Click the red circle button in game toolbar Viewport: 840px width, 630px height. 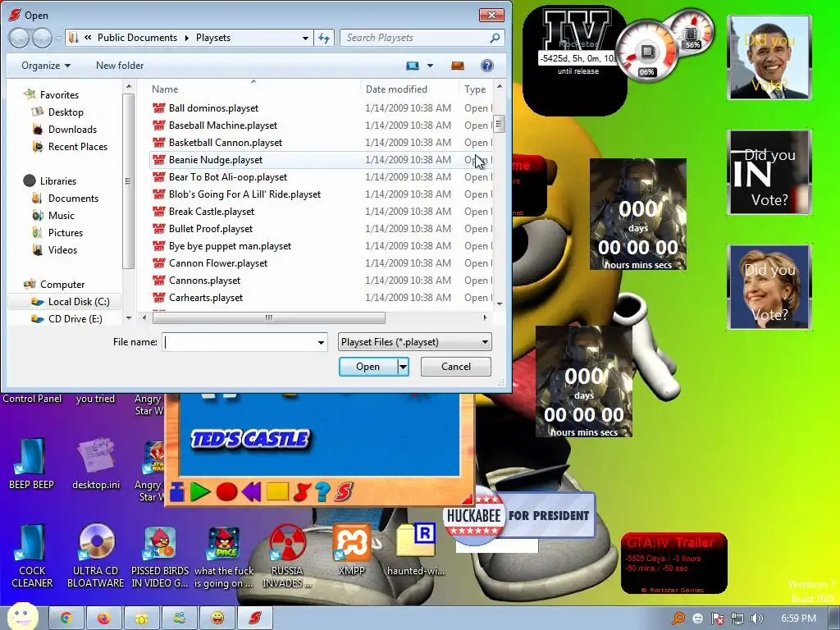point(226,492)
